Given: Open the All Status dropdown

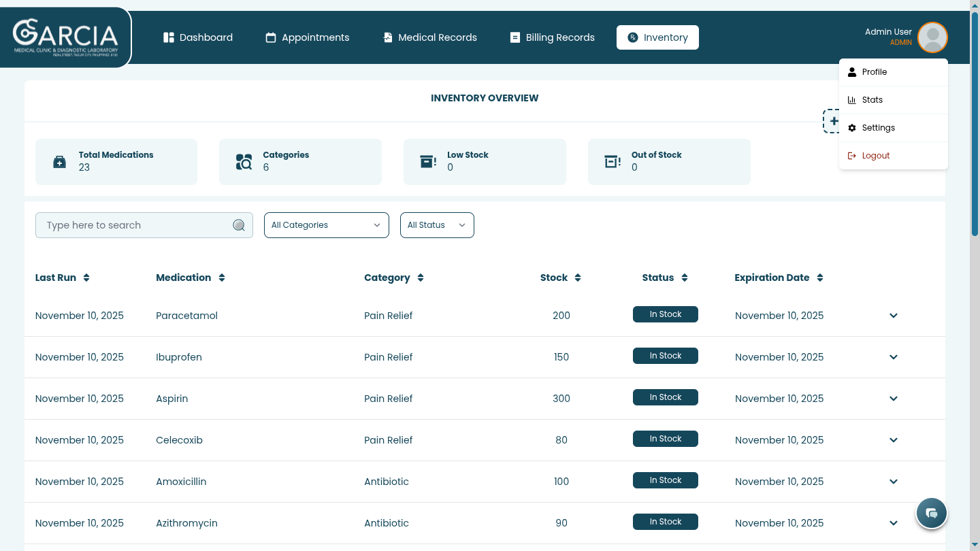Looking at the screenshot, I should pos(437,225).
